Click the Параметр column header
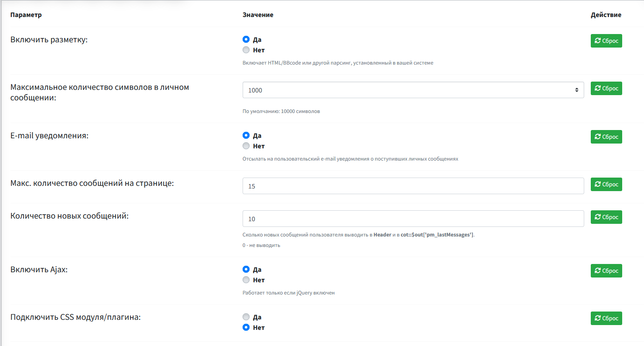 click(x=26, y=15)
